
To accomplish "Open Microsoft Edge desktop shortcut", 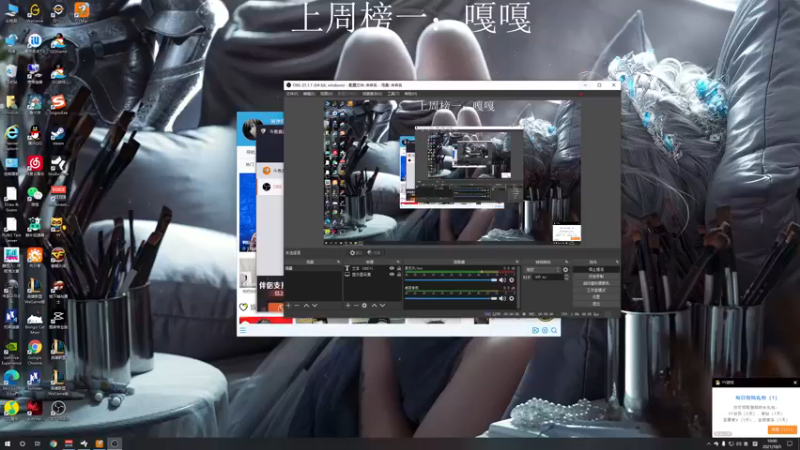I will coord(11,382).
